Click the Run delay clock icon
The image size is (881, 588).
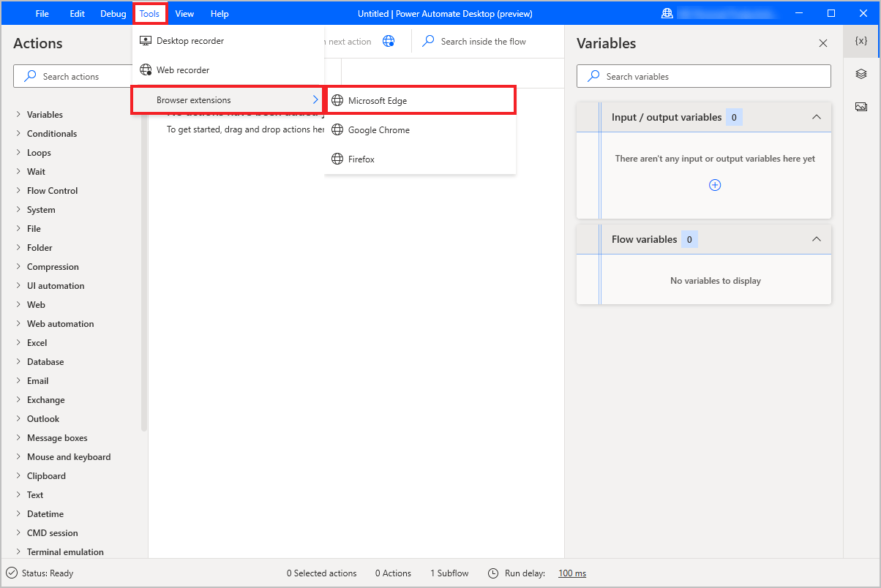[492, 573]
